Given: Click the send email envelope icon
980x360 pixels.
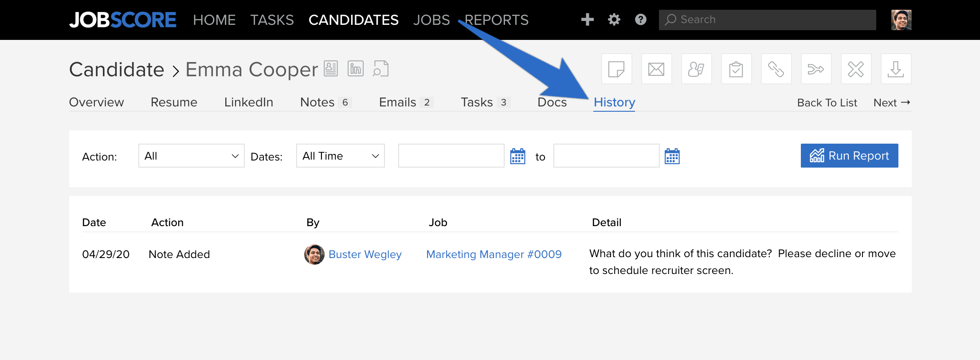Looking at the screenshot, I should point(657,69).
